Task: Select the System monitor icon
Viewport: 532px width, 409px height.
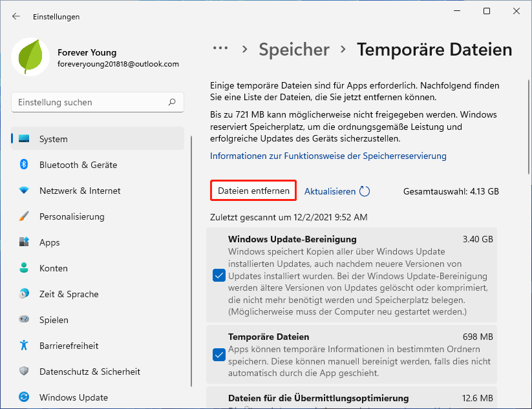Action: click(x=24, y=139)
